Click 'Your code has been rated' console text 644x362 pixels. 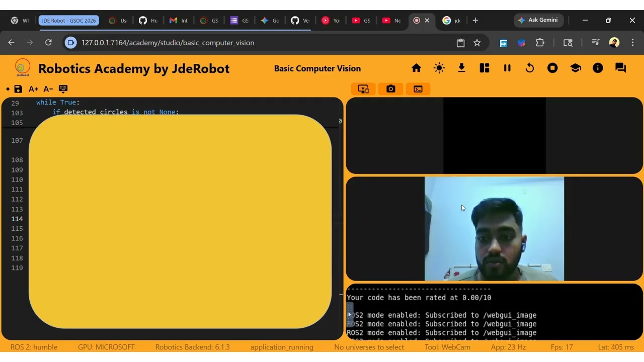[x=419, y=298]
